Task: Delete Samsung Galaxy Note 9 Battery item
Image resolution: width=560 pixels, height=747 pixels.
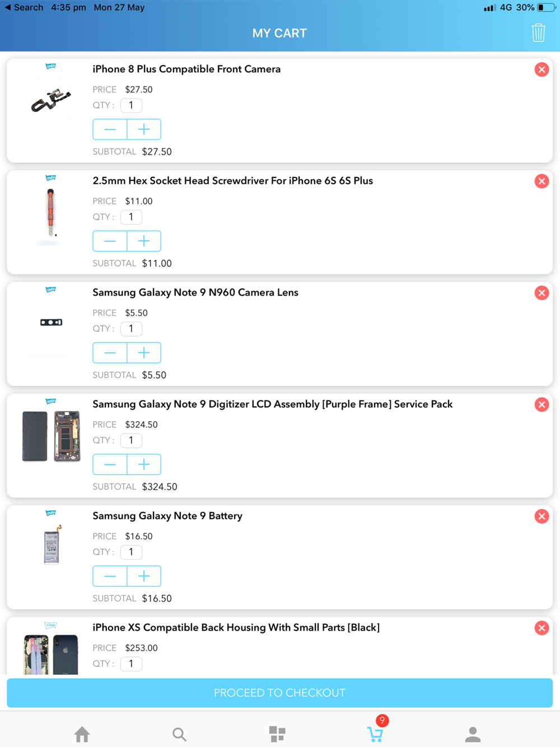Action: [x=542, y=516]
